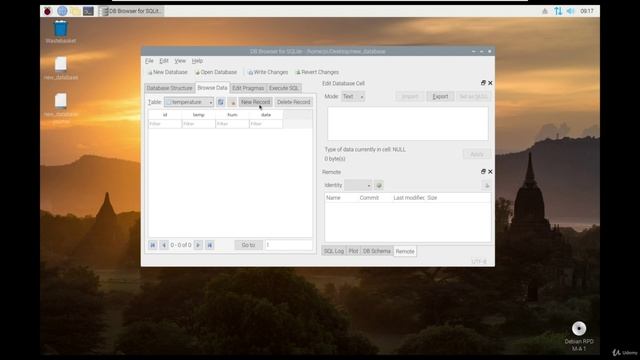
Task: Click the eject tray icon
Action: click(x=545, y=11)
